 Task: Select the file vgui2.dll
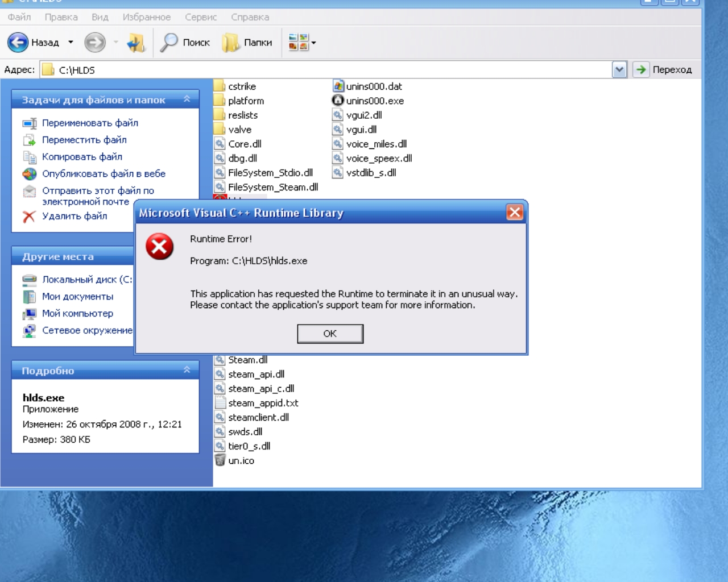357,115
